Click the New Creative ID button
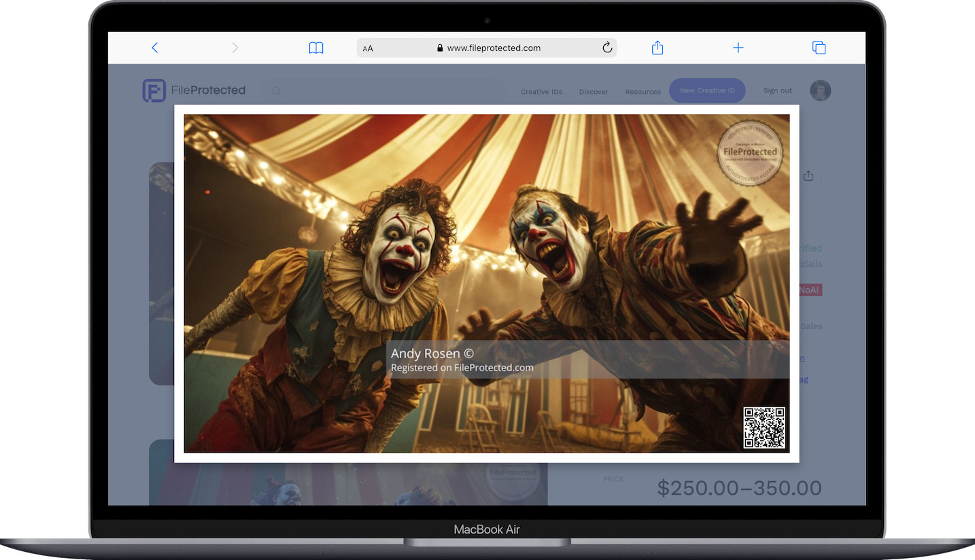 pos(707,90)
